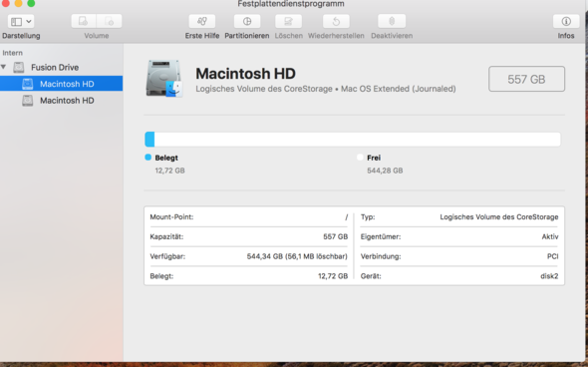
Task: Click the Gerät disk2 value
Action: point(549,276)
